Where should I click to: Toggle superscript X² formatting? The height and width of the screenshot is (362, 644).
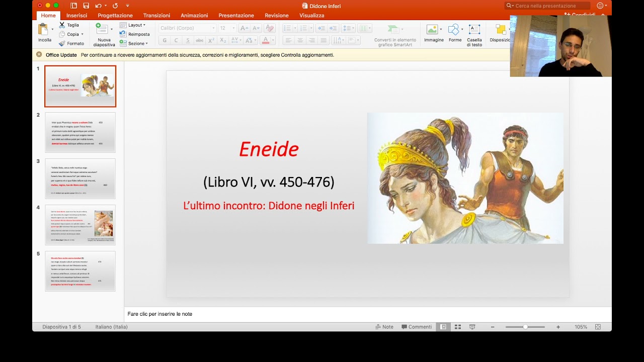pos(211,40)
